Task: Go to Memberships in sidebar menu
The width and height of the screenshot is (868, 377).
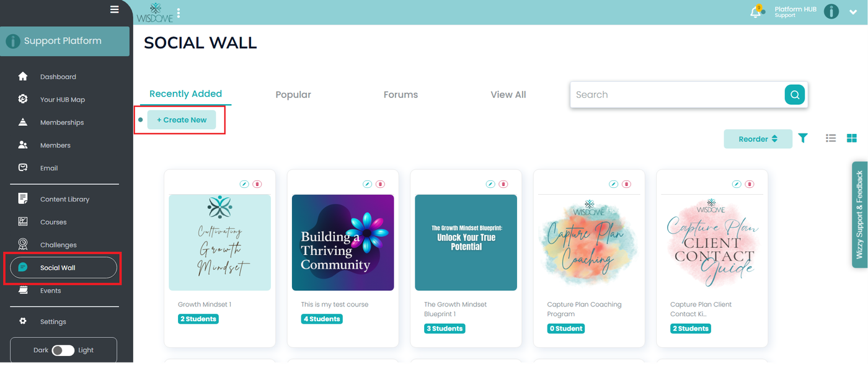Action: pyautogui.click(x=62, y=123)
